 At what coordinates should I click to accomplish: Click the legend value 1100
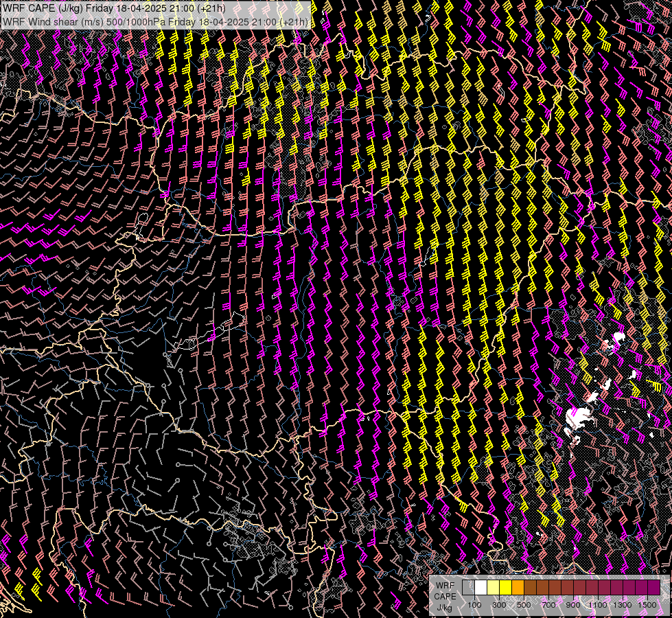point(597,605)
